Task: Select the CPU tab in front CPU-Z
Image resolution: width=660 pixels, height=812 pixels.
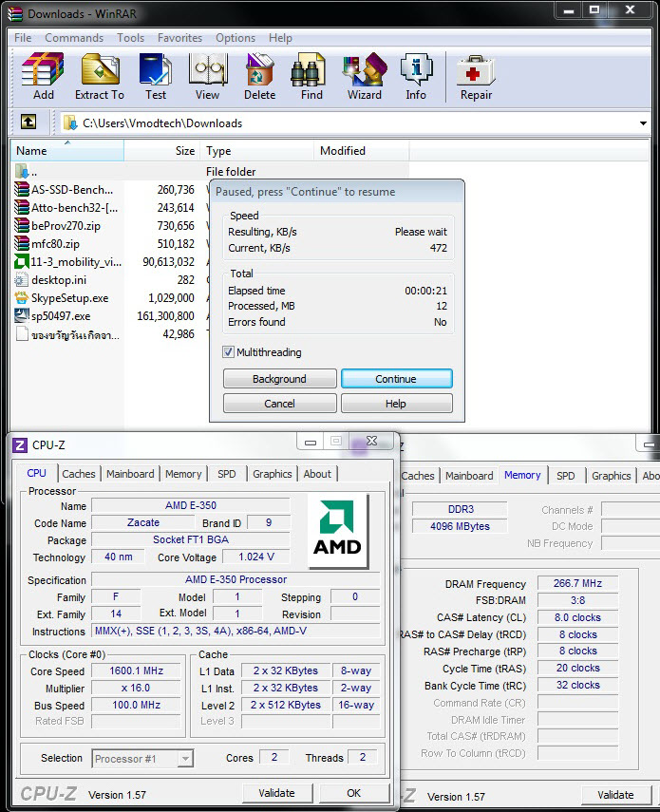Action: click(36, 473)
